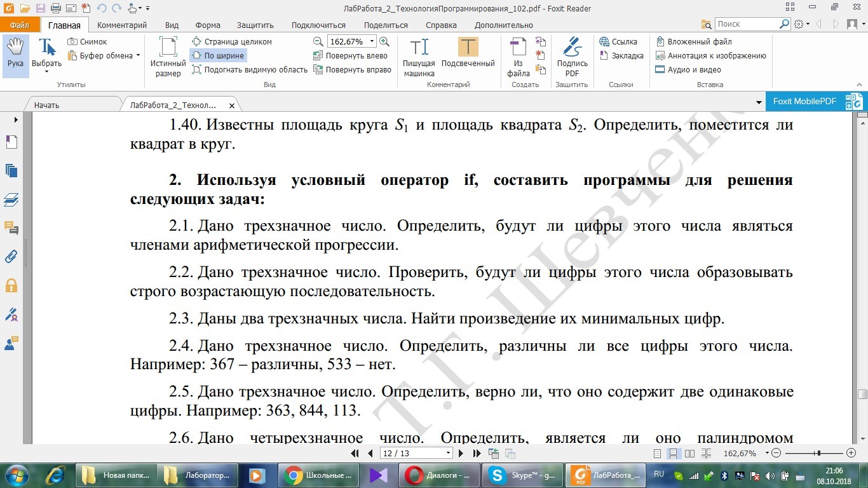The height and width of the screenshot is (488, 868).
Task: Click the Snapshot (Снимок) tool
Action: tap(88, 41)
